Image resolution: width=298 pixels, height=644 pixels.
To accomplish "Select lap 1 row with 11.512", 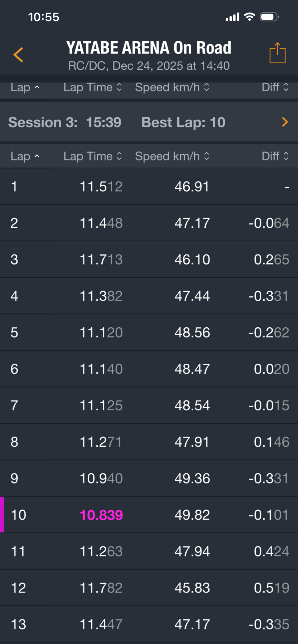I will pyautogui.click(x=149, y=187).
